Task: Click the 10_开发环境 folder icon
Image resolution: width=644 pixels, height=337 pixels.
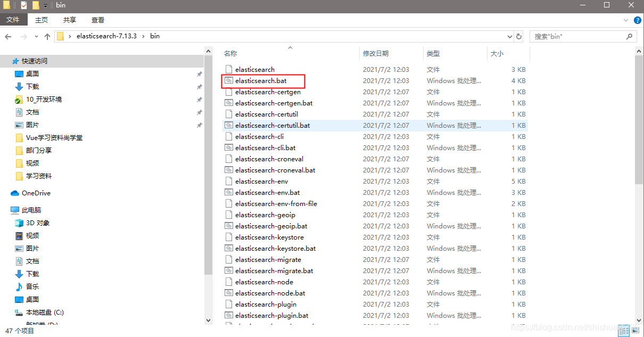Action: pyautogui.click(x=19, y=100)
